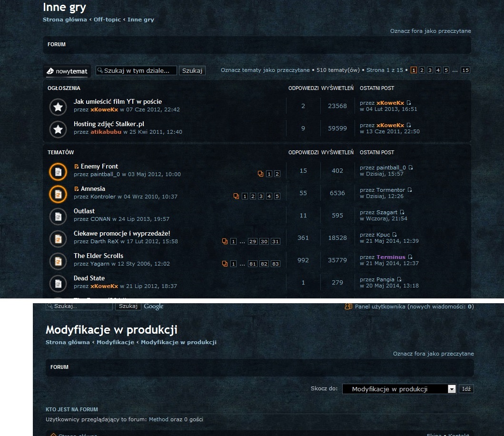Open The Elder Scrolls topic

click(x=99, y=256)
